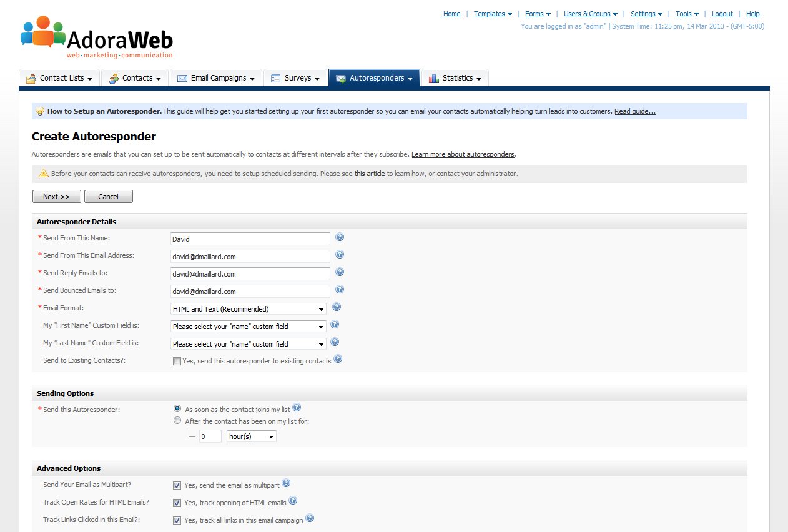Viewport: 788px width, 532px height.
Task: Click help icon next to Send Reply Emails field
Action: 340,272
